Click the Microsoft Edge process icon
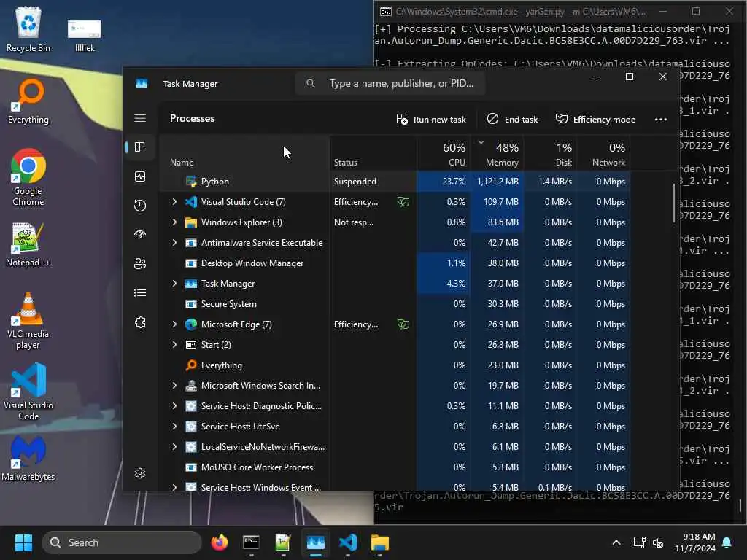The width and height of the screenshot is (747, 560). 191,324
